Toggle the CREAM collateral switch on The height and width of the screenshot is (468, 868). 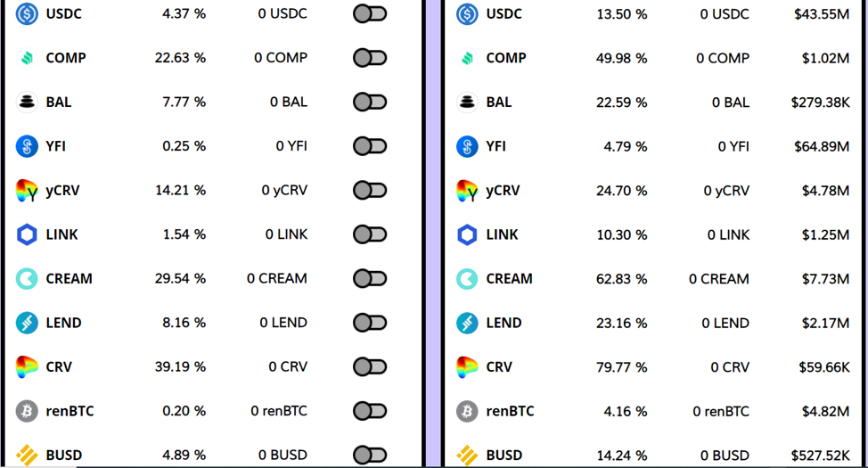[370, 279]
